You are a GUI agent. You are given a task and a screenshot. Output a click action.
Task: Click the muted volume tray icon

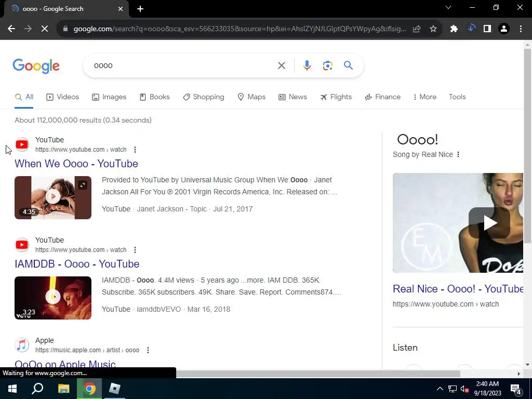tap(465, 389)
